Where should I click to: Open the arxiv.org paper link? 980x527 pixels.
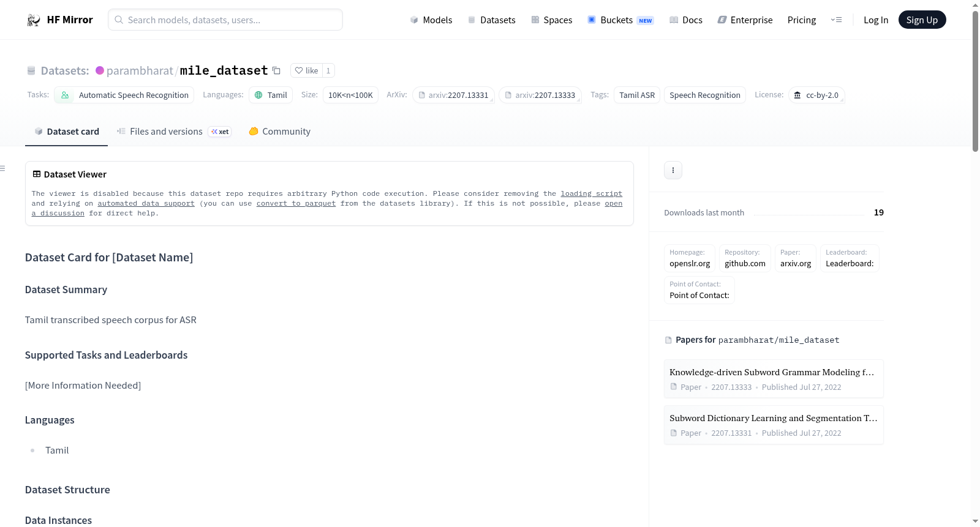(796, 258)
